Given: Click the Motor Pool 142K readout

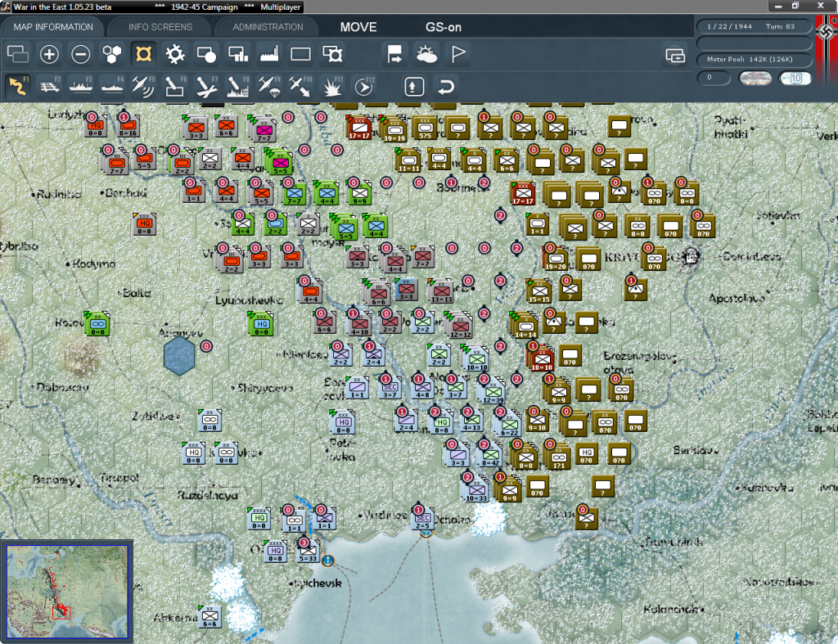Looking at the screenshot, I should [x=754, y=59].
